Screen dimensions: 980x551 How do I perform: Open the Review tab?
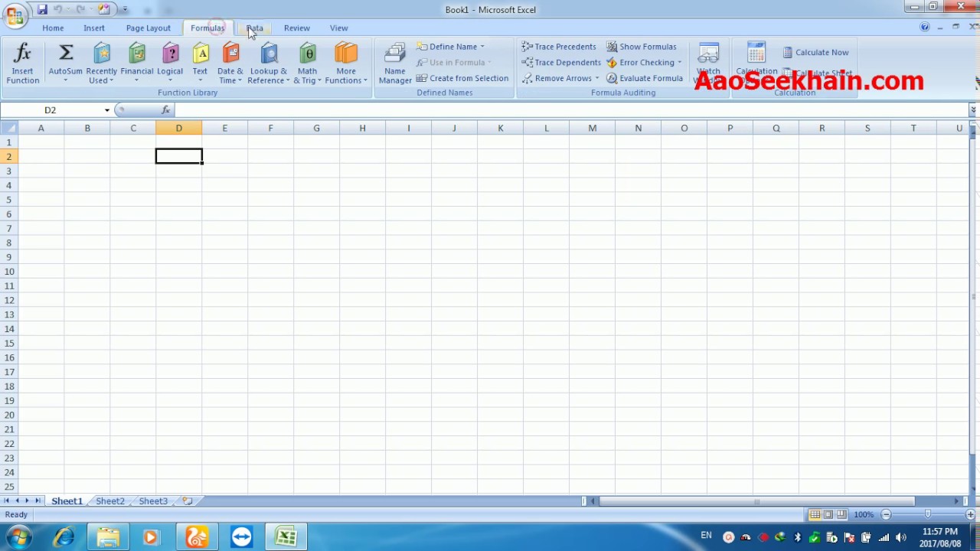coord(297,28)
